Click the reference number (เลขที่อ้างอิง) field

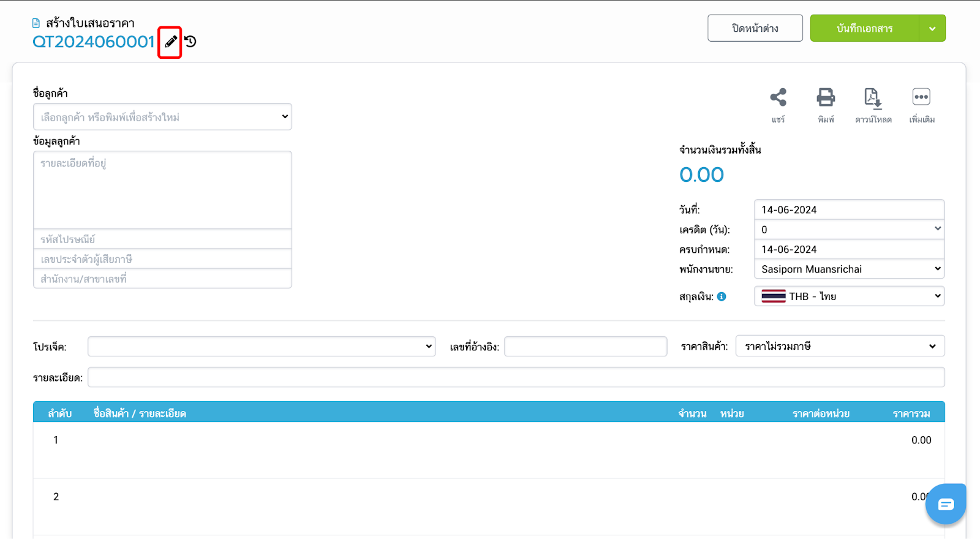585,346
